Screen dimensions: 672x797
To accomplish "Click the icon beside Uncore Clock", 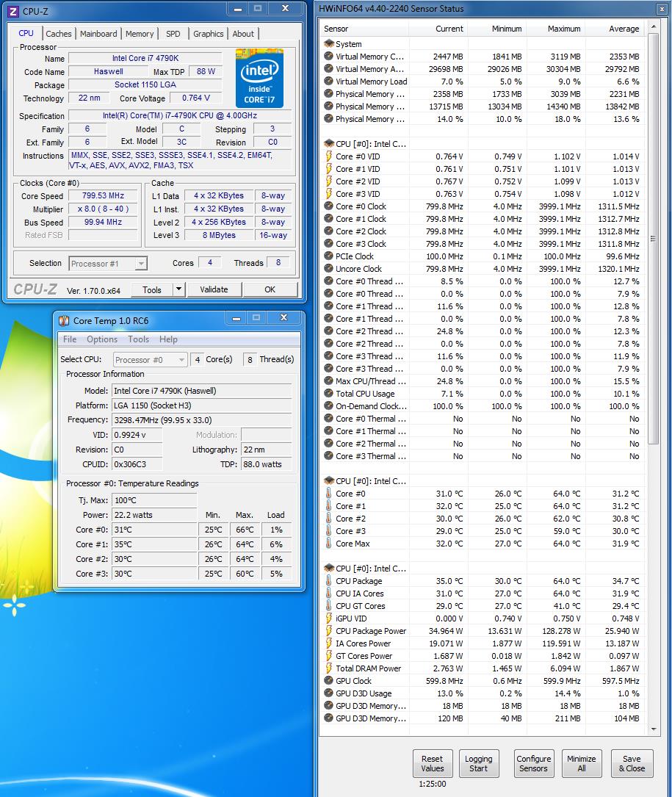I will click(x=329, y=268).
